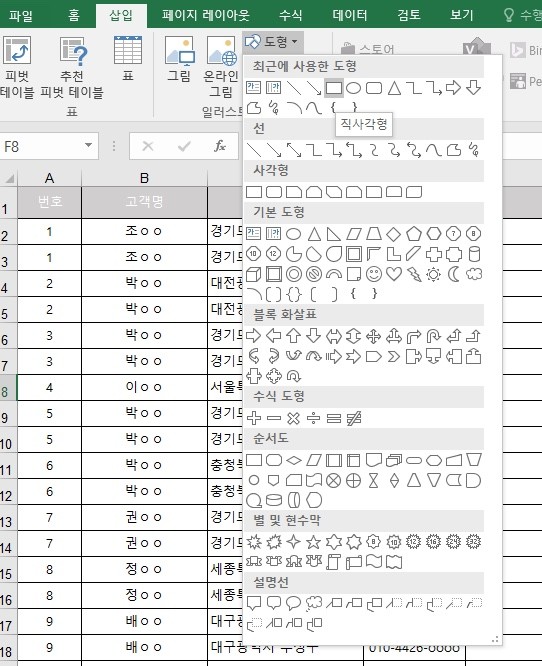The width and height of the screenshot is (542, 666).
Task: Choose the heart shape
Action: point(394,274)
